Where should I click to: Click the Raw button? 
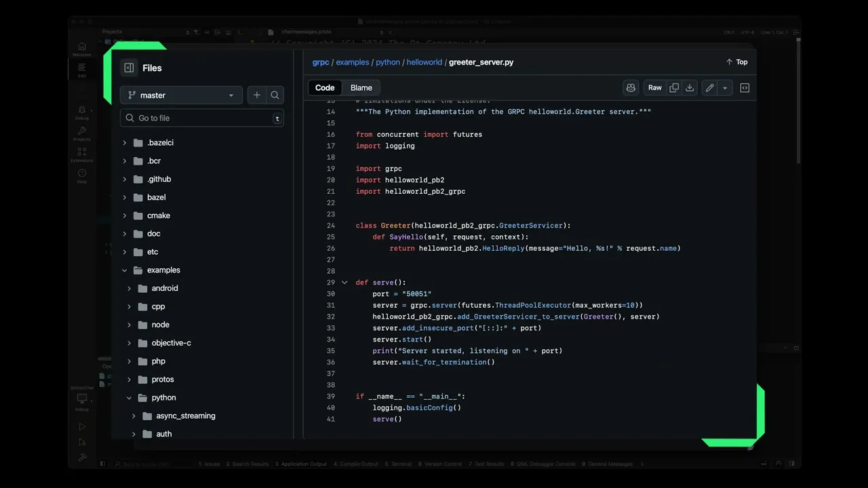pos(655,87)
